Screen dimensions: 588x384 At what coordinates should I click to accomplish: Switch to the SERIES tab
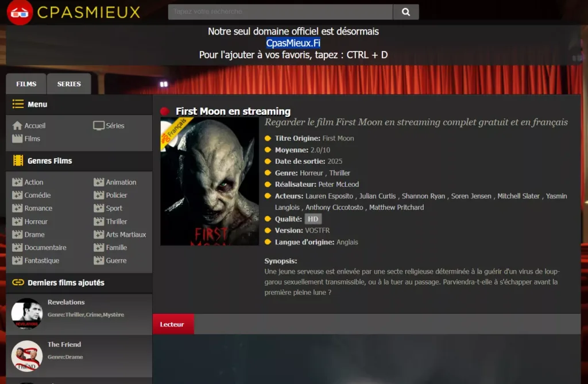69,83
